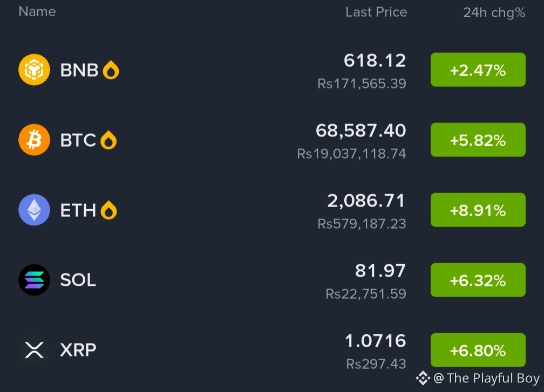Click the Bitcoin orange logo
The image size is (544, 392).
click(x=34, y=140)
